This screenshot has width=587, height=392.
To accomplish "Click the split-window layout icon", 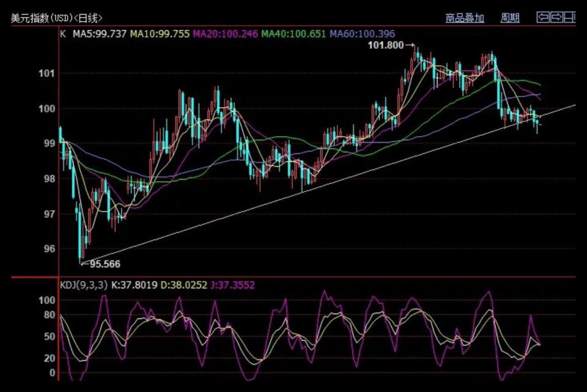I will 569,17.
